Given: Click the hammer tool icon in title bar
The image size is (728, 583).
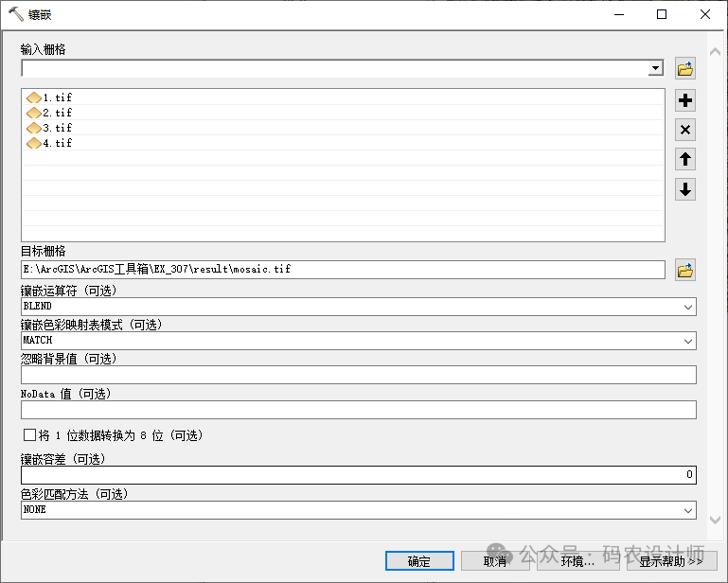Looking at the screenshot, I should (16, 14).
